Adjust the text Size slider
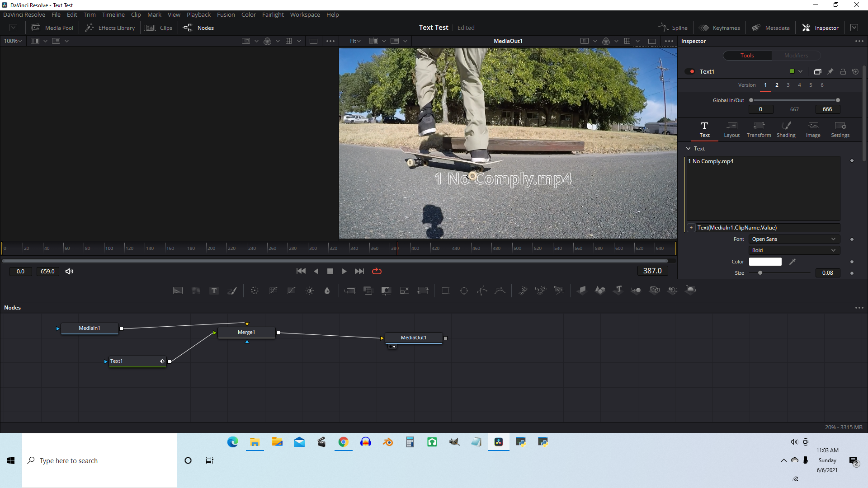The image size is (868, 488). (x=779, y=273)
